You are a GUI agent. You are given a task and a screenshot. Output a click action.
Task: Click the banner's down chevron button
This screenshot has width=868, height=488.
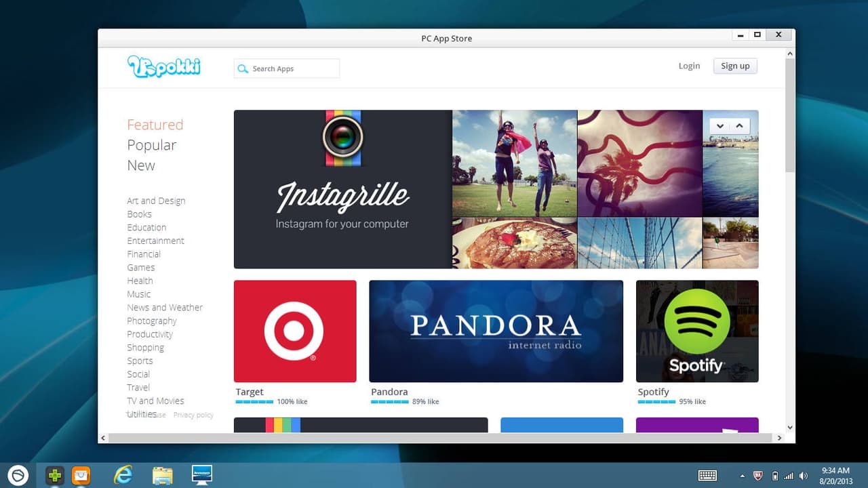720,126
